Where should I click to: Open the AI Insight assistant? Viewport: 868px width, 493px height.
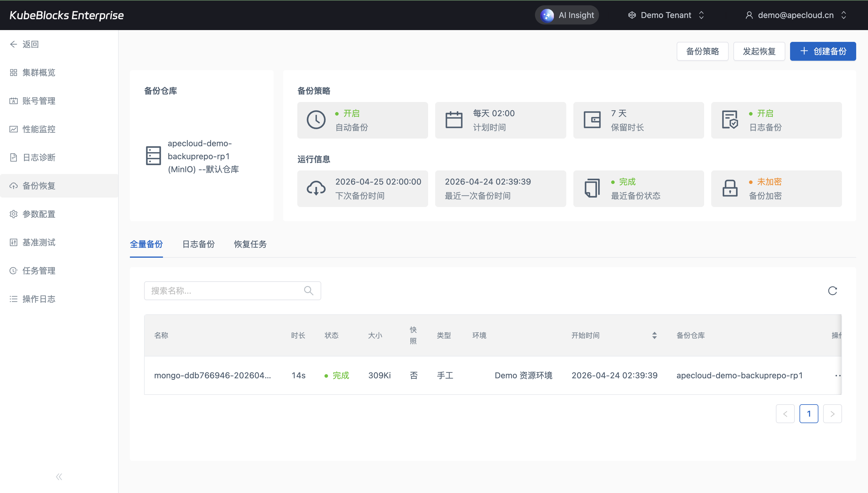[x=567, y=15]
